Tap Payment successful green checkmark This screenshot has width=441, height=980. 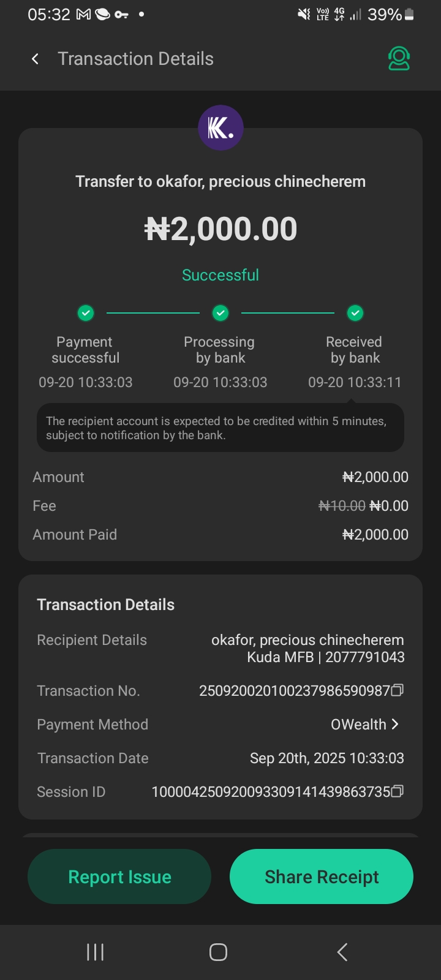[x=86, y=313]
